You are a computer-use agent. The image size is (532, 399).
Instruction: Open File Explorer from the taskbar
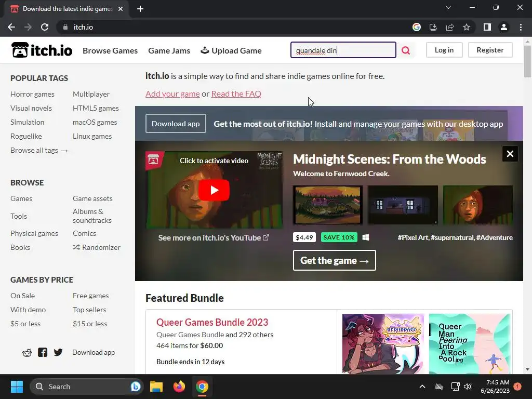tap(156, 387)
